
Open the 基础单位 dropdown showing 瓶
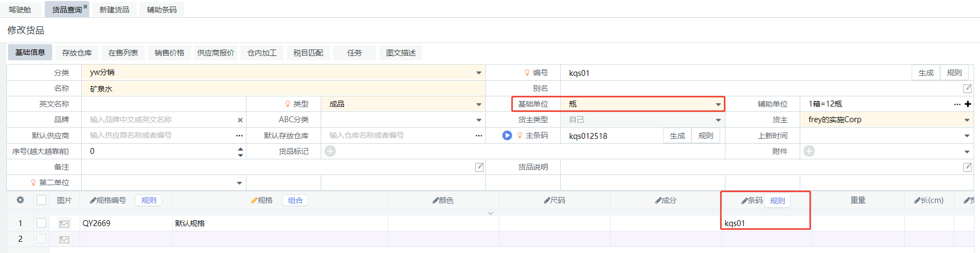tap(718, 104)
